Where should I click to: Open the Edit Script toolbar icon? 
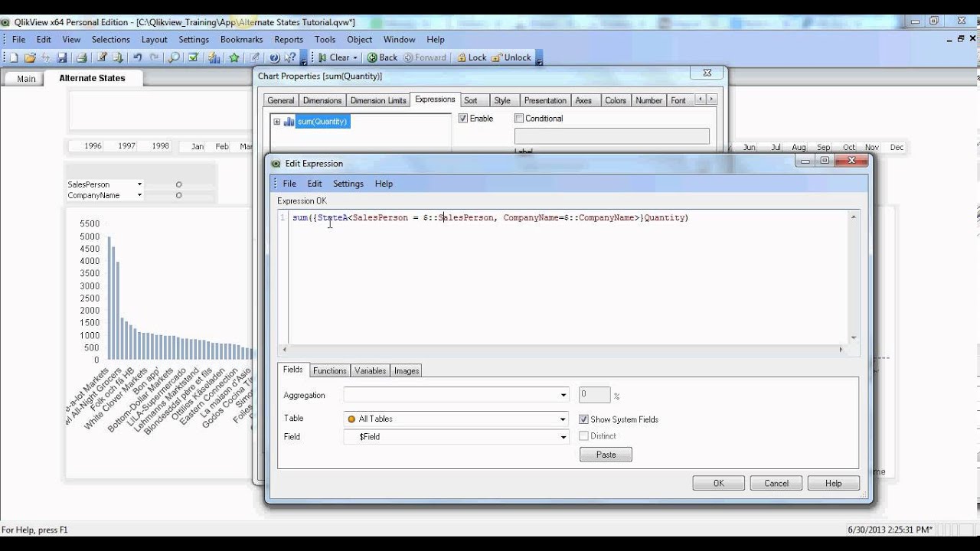pos(102,57)
